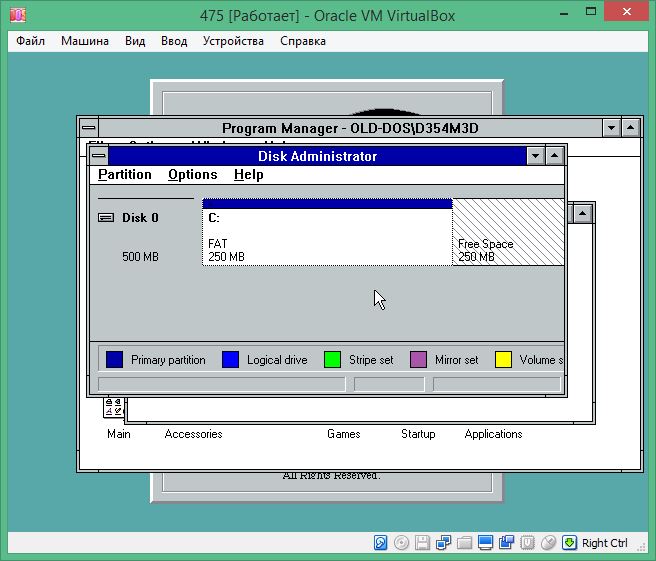656x561 pixels.
Task: Open the Справка menu
Action: pos(302,41)
